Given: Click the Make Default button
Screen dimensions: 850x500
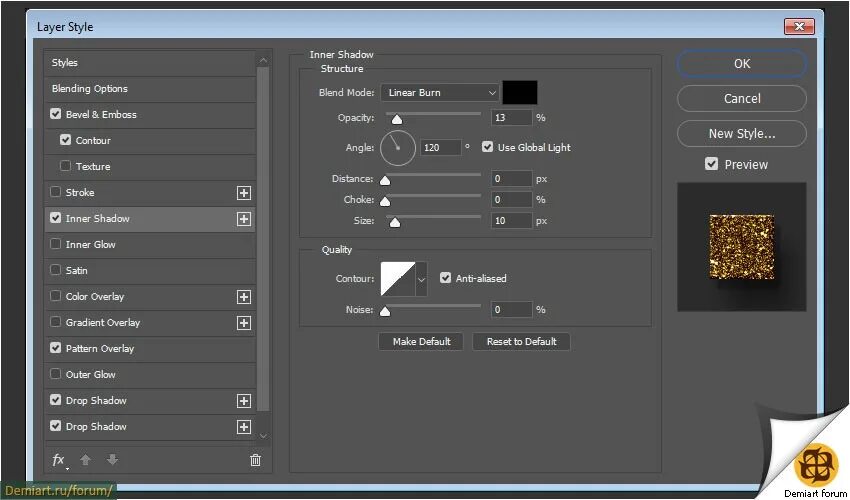Looking at the screenshot, I should point(421,342).
